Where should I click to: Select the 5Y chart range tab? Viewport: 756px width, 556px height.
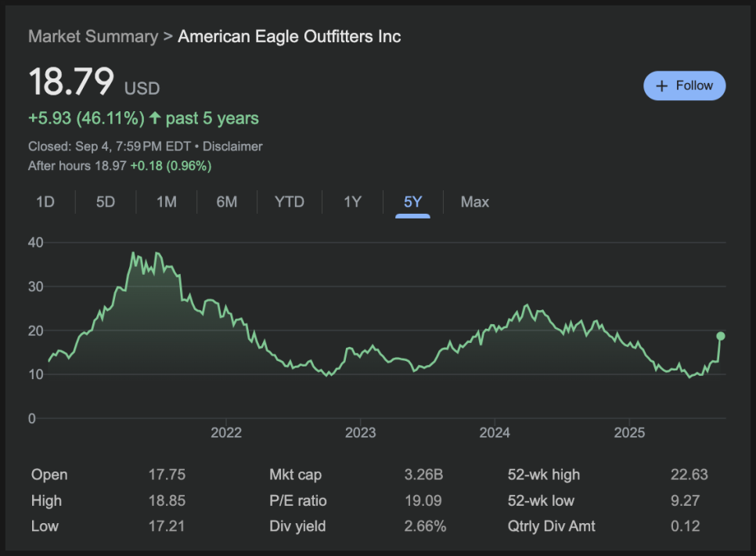[412, 202]
